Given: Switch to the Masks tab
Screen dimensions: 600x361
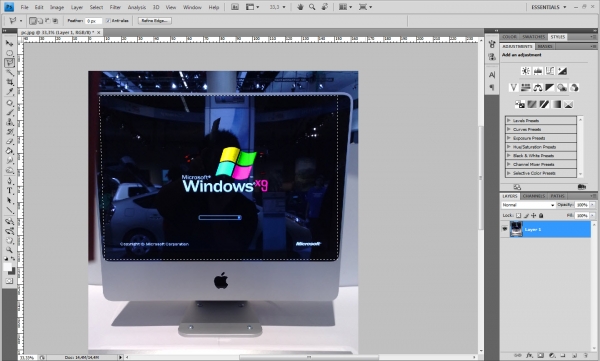Looking at the screenshot, I should 545,46.
